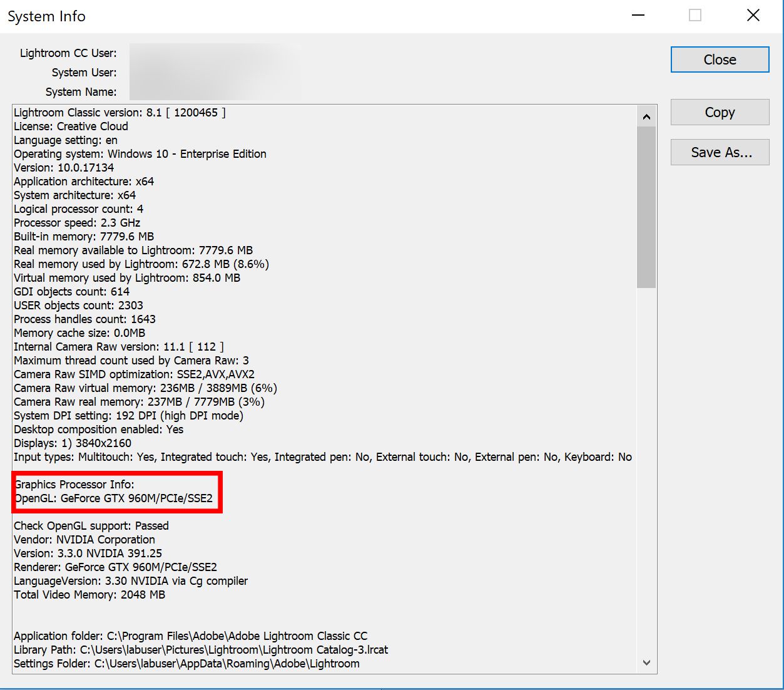Viewport: 784px width, 690px height.
Task: Click 'OpenGL: GeForce GTX 960M/PCIe/SSE2' line
Action: pos(113,498)
